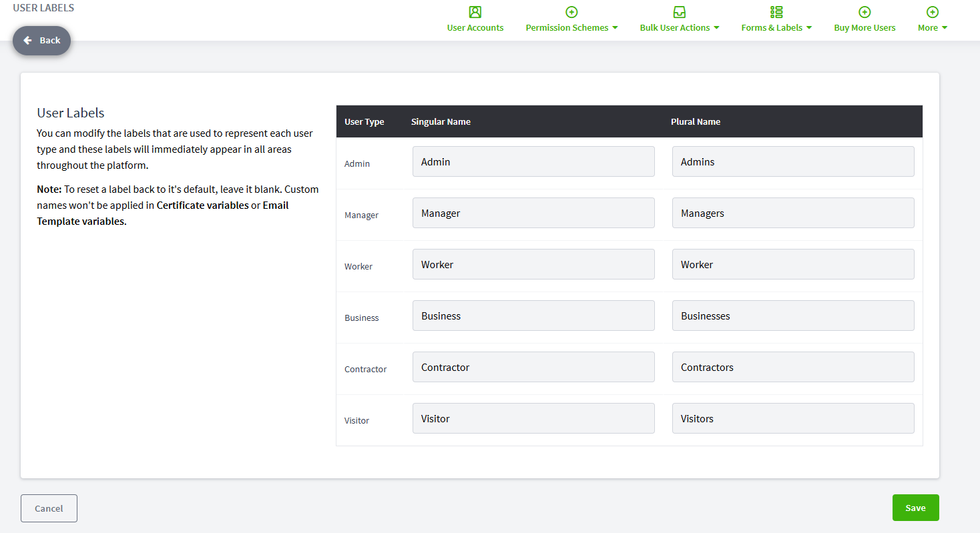Open the Forms & Labels menu label

[x=772, y=28]
